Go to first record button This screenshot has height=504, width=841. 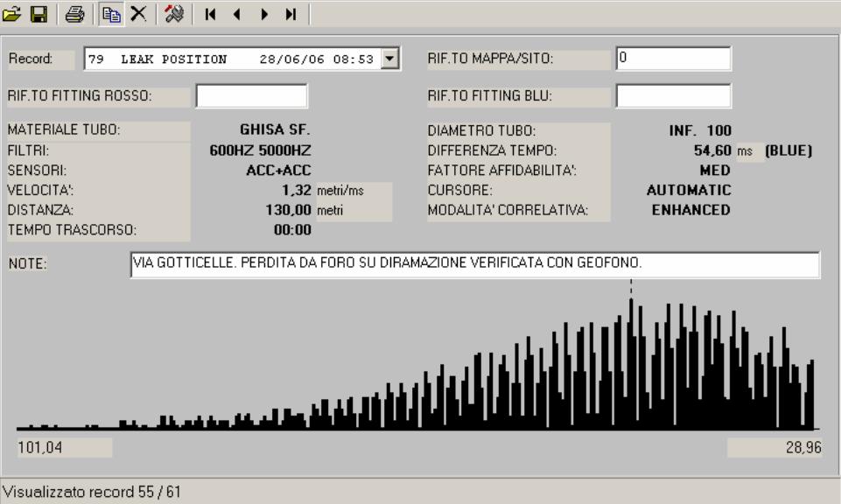[210, 15]
